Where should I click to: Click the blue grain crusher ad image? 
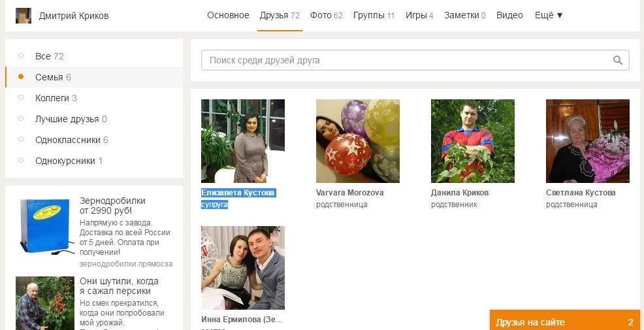[x=45, y=226]
